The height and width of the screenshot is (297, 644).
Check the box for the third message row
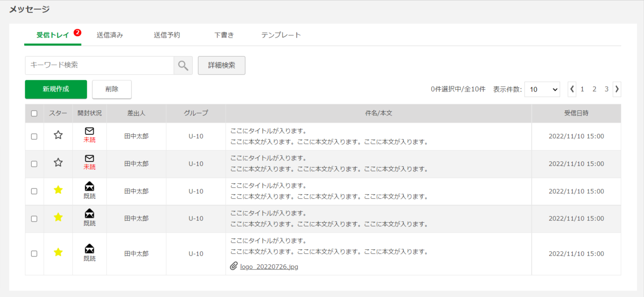click(x=34, y=191)
